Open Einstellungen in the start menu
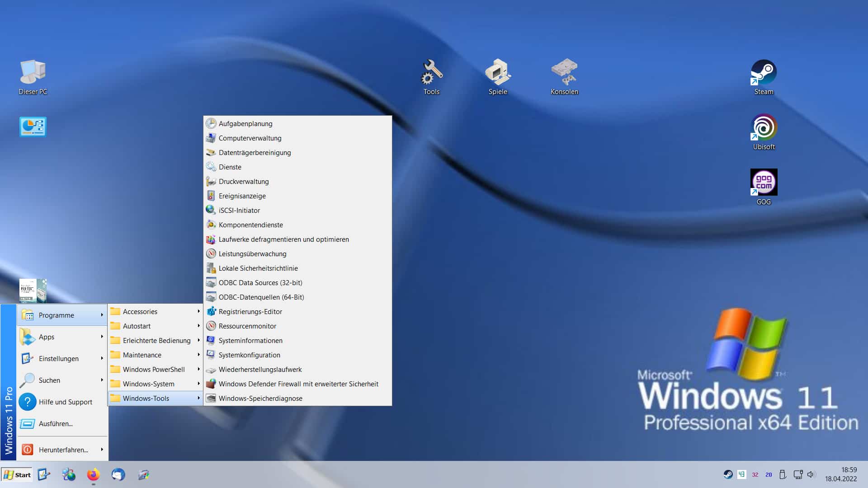Viewport: 868px width, 488px height. tap(62, 358)
